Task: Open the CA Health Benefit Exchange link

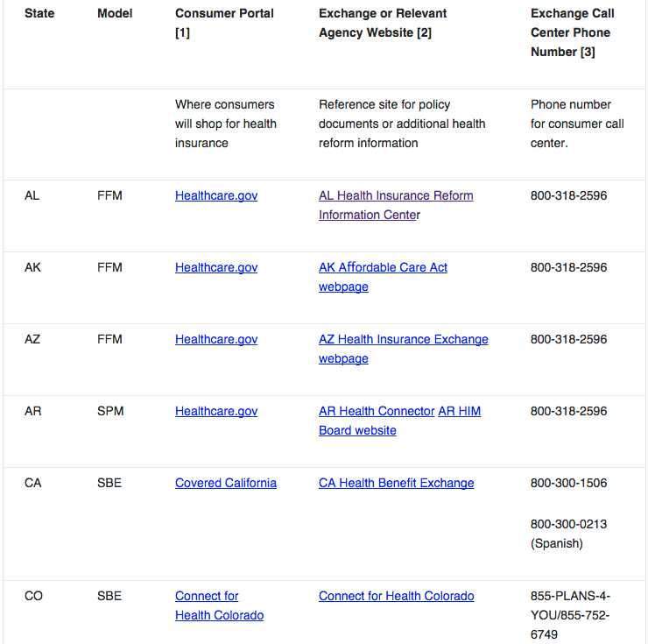Action: pyautogui.click(x=396, y=483)
